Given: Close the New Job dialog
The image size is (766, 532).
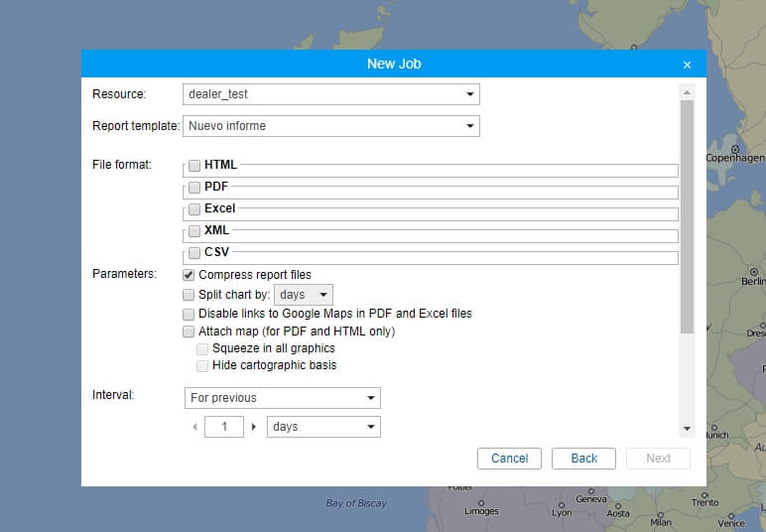Looking at the screenshot, I should (x=687, y=65).
